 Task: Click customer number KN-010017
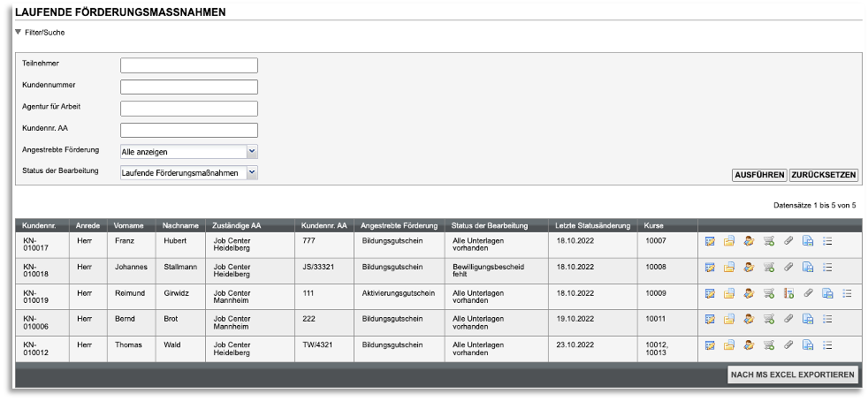pyautogui.click(x=36, y=245)
